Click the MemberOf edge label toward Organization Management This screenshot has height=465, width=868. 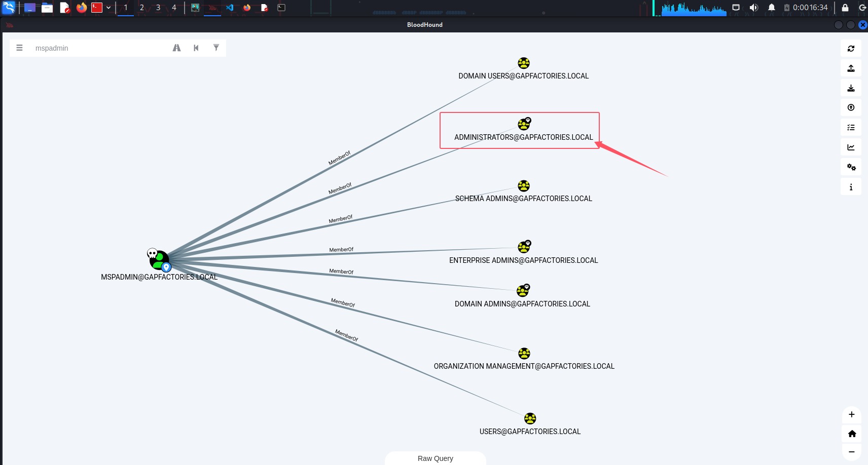click(343, 303)
